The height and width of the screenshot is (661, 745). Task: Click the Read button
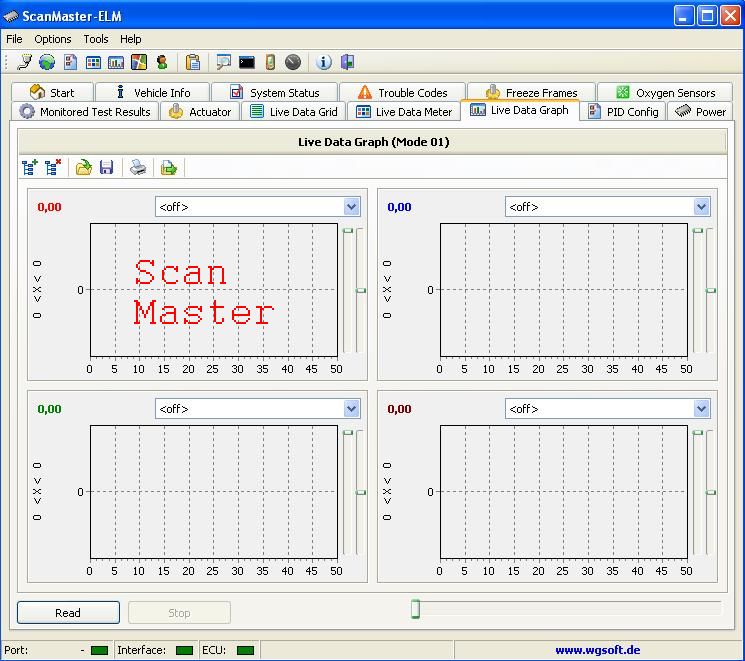point(68,613)
